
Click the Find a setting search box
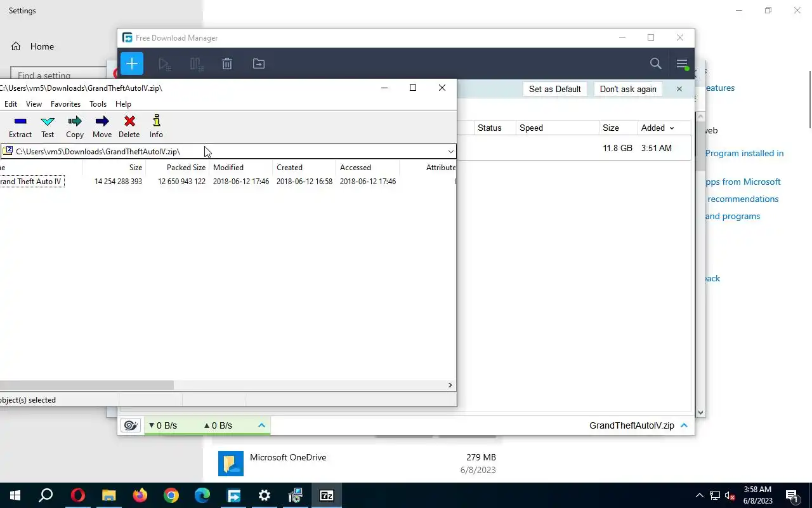(x=58, y=76)
